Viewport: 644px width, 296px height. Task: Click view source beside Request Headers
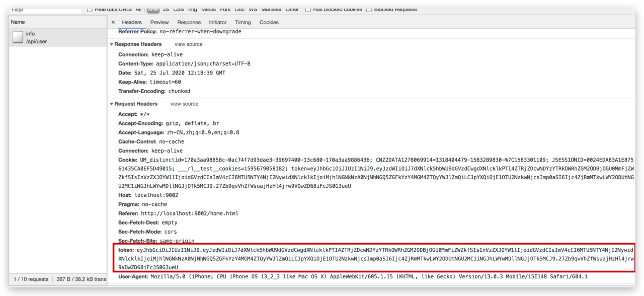click(184, 104)
